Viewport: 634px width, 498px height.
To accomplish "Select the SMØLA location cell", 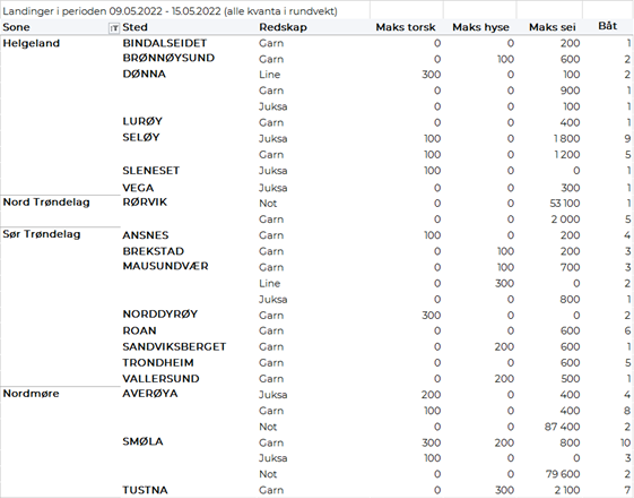I will point(142,441).
